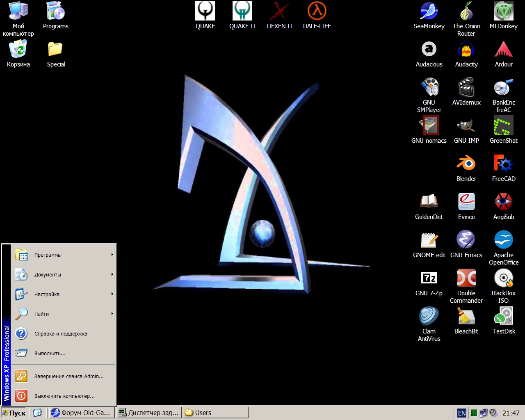Select the Blender desktop icon
525x420 pixels.
(x=466, y=164)
